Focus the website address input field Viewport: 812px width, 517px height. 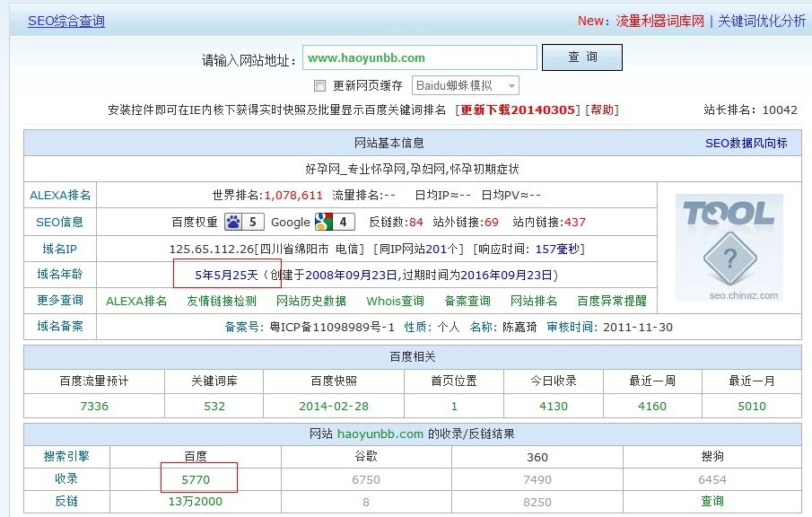(420, 57)
